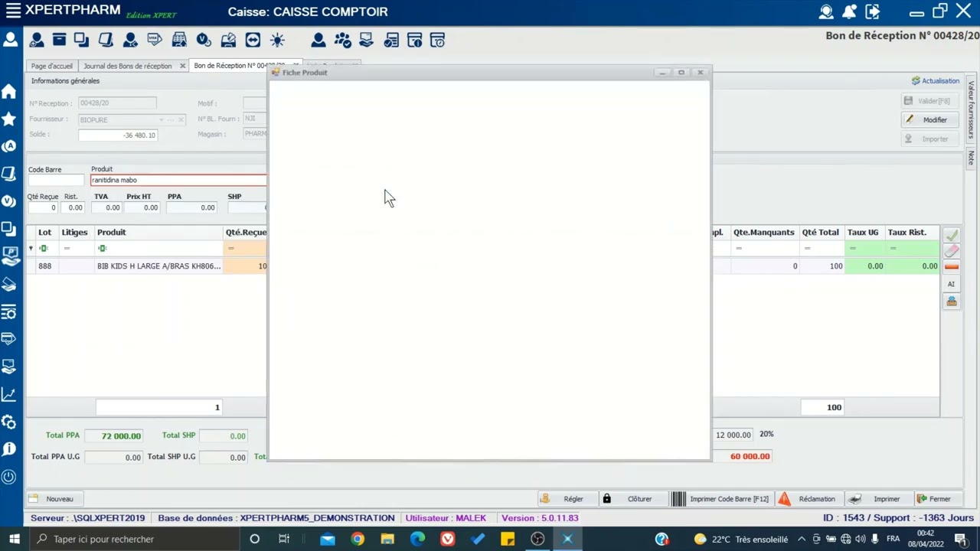Click the Rist. input field
The image size is (980, 551).
pyautogui.click(x=73, y=207)
